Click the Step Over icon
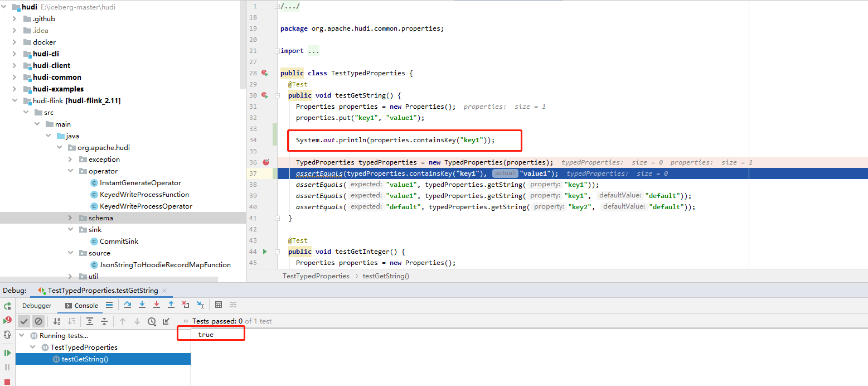Viewport: 868px width, 386px height. (x=128, y=305)
